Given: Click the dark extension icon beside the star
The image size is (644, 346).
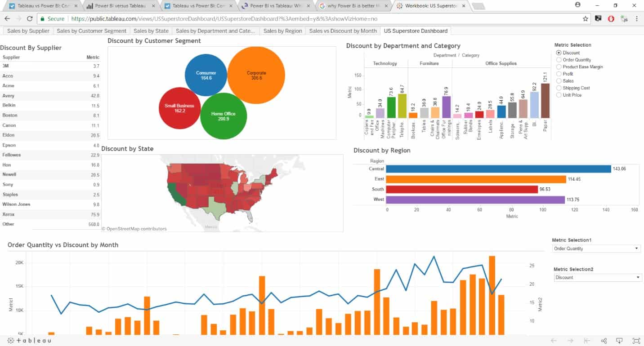Looking at the screenshot, I should click(x=598, y=19).
